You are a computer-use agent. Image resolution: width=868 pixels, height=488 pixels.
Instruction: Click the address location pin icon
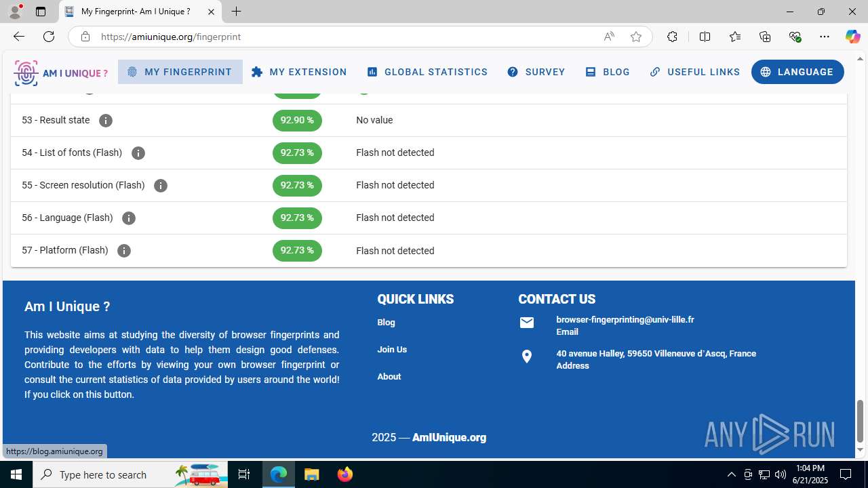[x=527, y=357]
